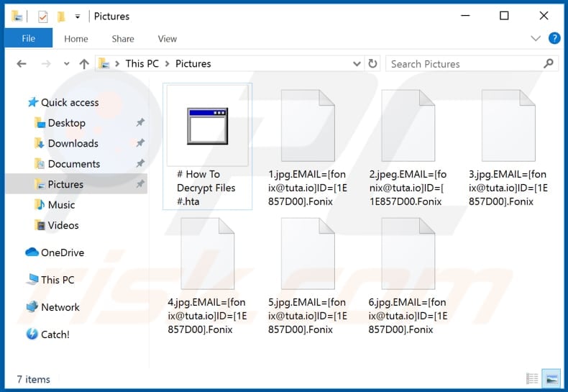This screenshot has height=392, width=568.
Task: Click the 6.jpg.EMAIL=[fonix@tuta.io] file name
Action: 408,316
